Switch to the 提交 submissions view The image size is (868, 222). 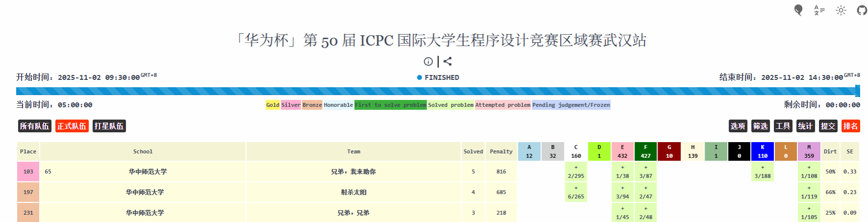tap(828, 126)
